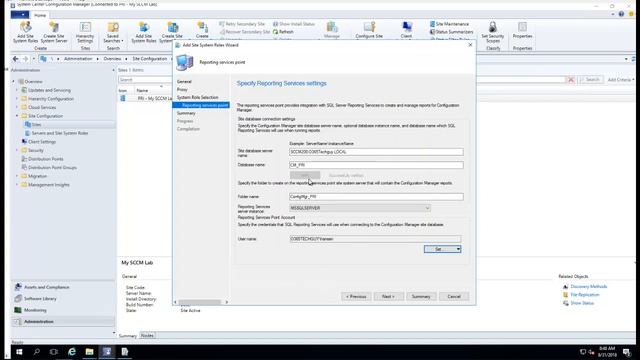Click System Role Selection wizard step
Screen dimensions: 640x360
coord(198,97)
